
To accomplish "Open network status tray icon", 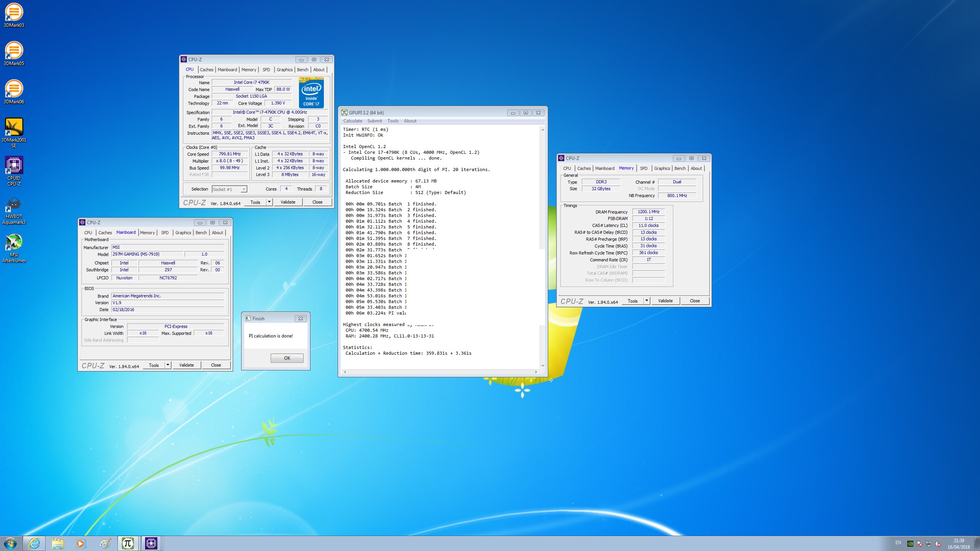I will click(x=929, y=544).
